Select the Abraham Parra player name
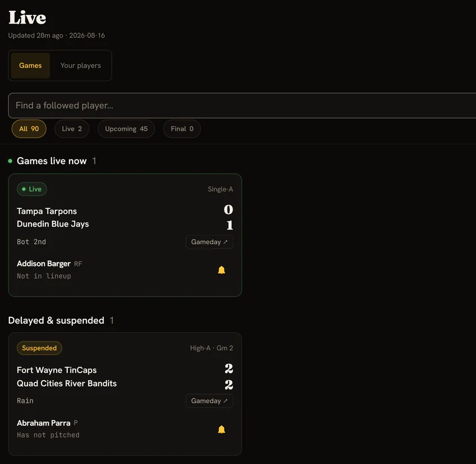The image size is (476, 464). 44,423
